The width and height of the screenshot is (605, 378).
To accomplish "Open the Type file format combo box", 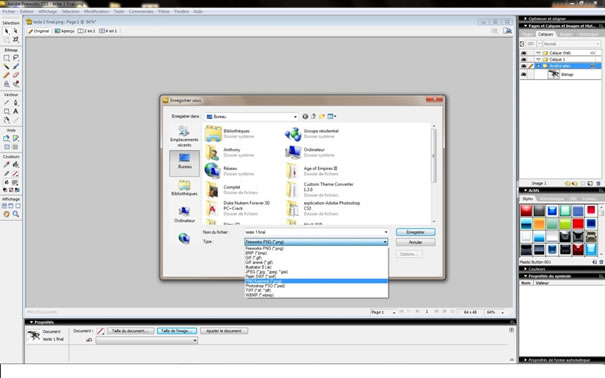I will (316, 242).
